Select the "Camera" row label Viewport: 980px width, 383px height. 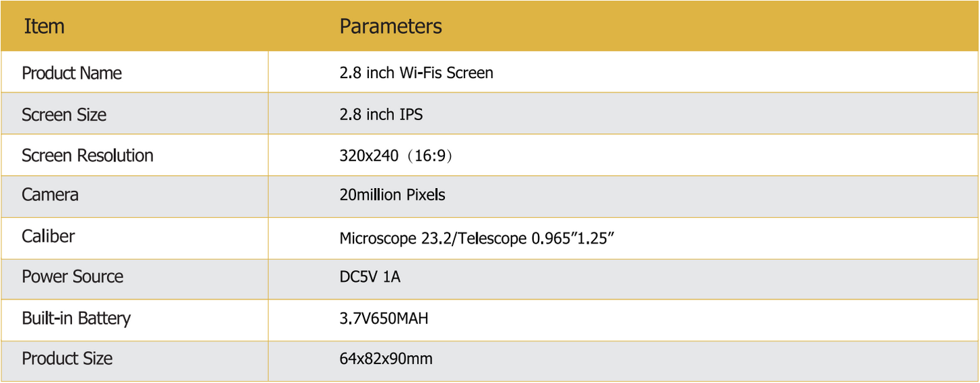(50, 195)
